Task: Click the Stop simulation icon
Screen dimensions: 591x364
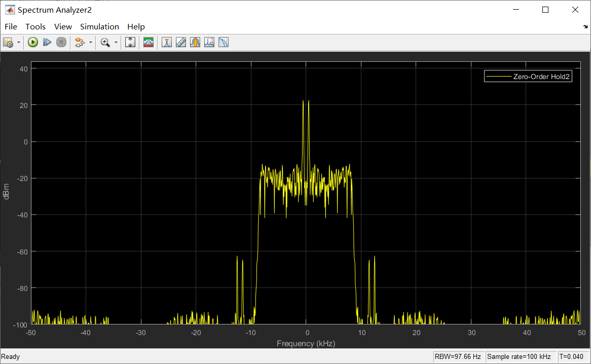Action: [61, 42]
